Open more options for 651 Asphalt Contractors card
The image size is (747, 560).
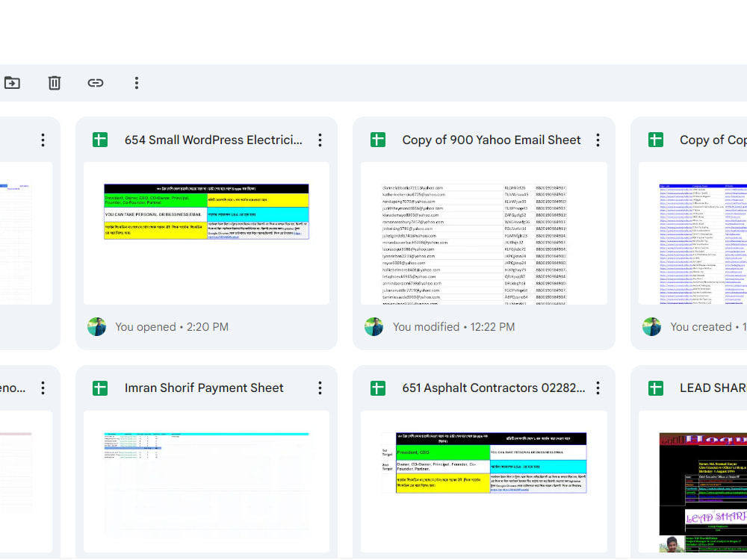598,388
